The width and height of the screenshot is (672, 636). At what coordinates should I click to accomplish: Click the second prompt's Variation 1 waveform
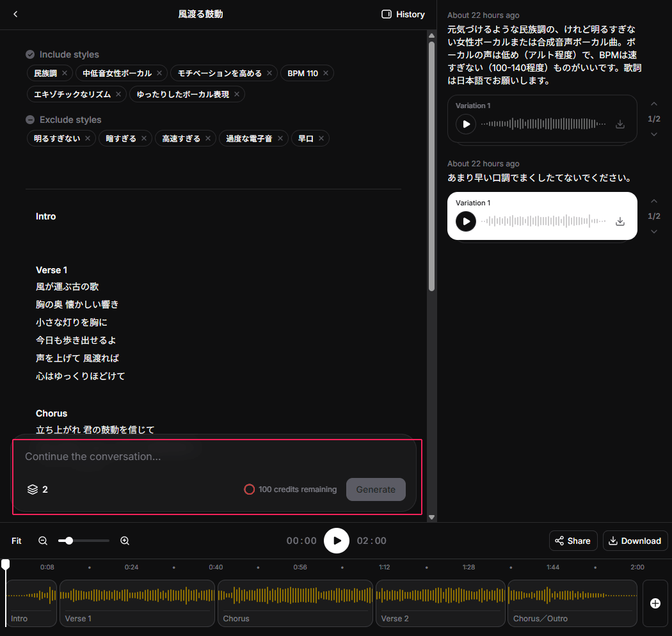click(x=543, y=221)
